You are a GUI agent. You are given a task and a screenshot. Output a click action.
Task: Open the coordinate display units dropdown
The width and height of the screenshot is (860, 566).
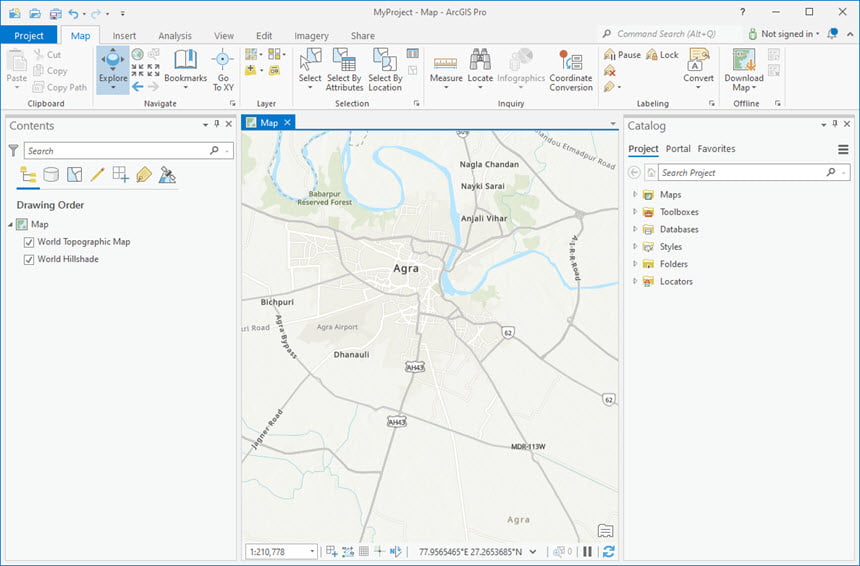533,552
